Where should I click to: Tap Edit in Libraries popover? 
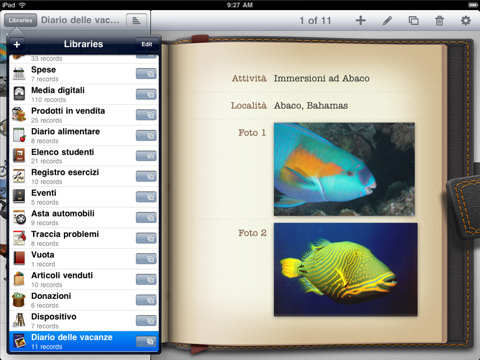pos(147,44)
